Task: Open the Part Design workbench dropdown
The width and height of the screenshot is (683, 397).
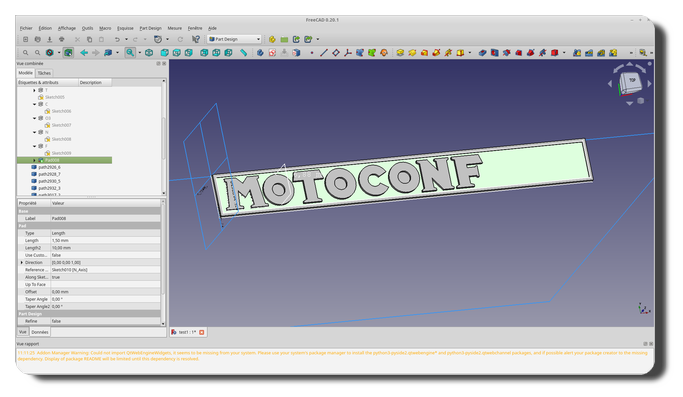Action: coord(234,39)
